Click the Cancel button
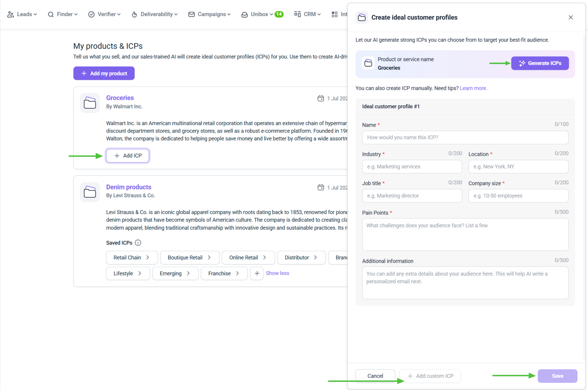The width and height of the screenshot is (588, 390). (x=375, y=376)
